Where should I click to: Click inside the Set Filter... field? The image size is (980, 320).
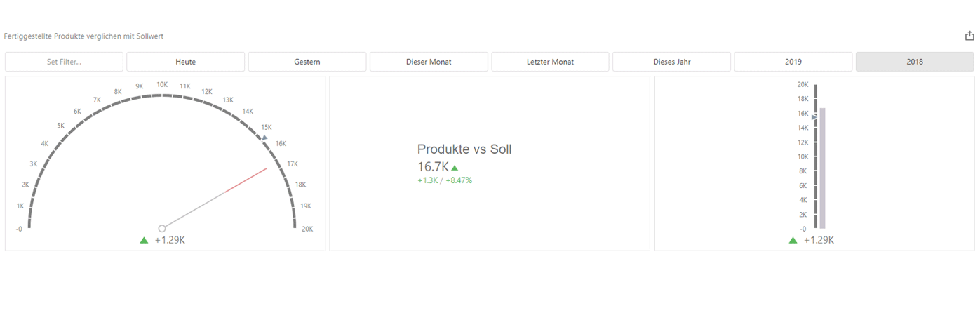(x=65, y=62)
